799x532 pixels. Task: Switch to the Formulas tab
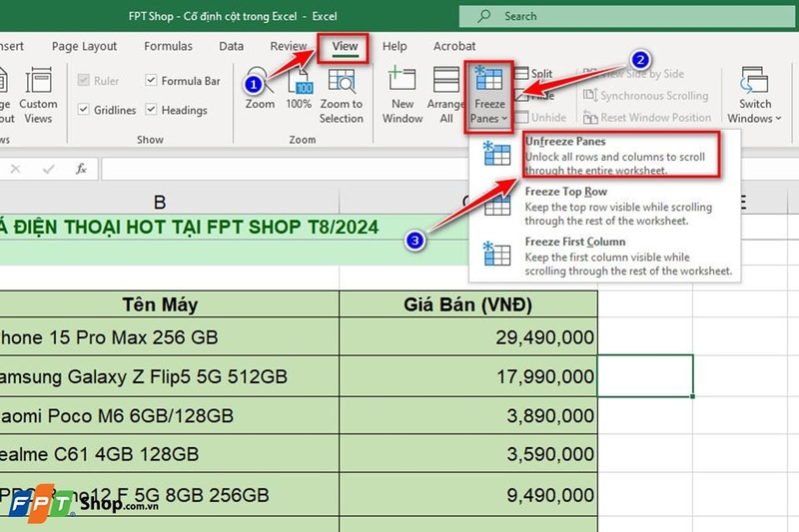(x=168, y=46)
